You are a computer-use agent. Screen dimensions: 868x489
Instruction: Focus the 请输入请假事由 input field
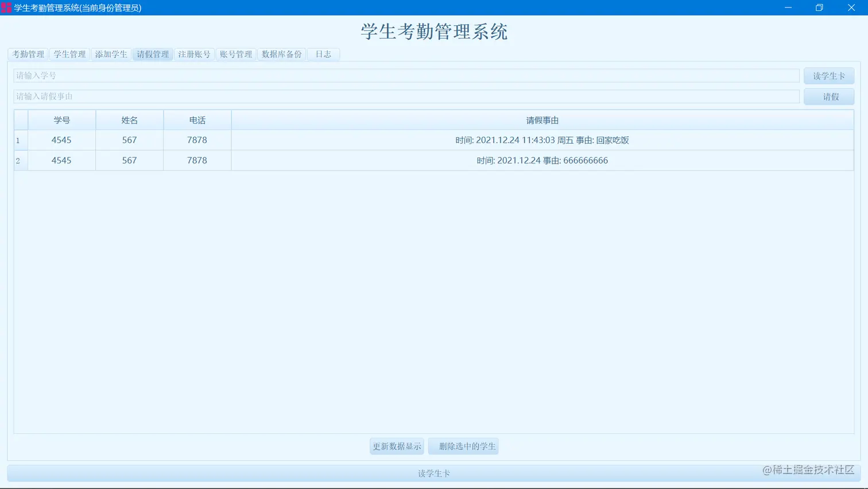click(406, 96)
